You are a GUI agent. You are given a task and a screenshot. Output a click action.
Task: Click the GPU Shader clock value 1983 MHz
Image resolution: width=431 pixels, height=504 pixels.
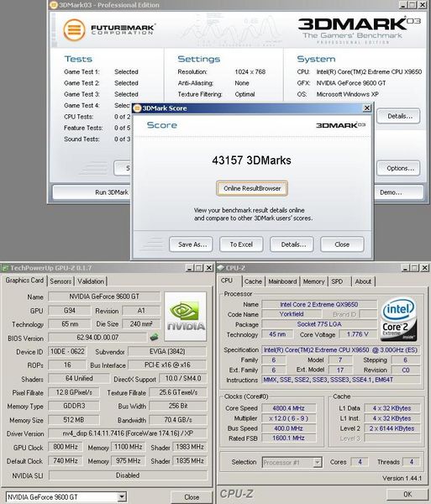(190, 447)
